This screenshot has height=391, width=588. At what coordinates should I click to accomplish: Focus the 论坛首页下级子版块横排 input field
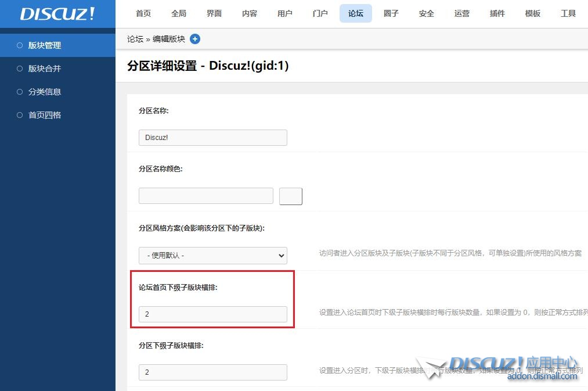point(212,314)
